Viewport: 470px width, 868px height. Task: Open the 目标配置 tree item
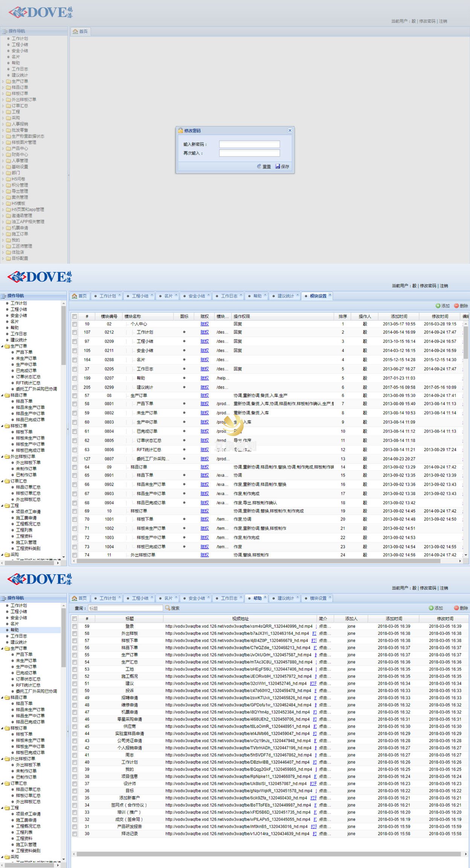(x=20, y=258)
